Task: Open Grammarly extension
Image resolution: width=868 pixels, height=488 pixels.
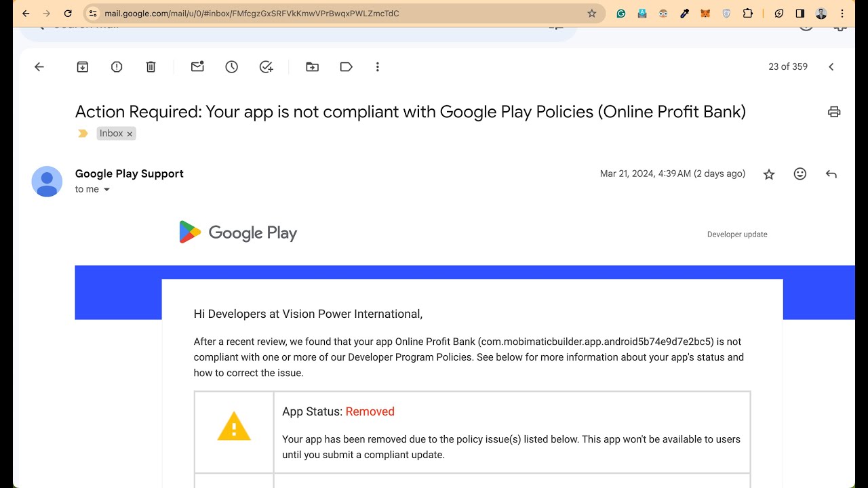Action: click(x=621, y=13)
